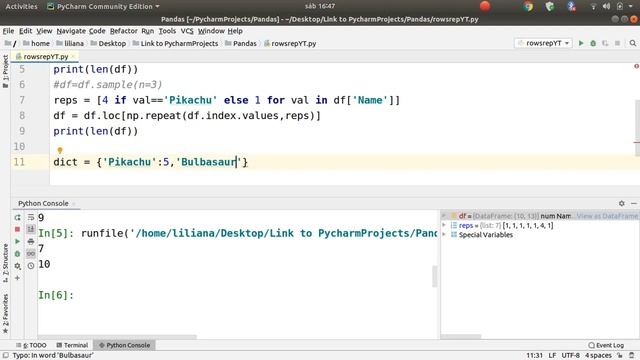This screenshot has width=640, height=360.
Task: Click the Desktop breadcrumb folder
Action: (x=108, y=43)
